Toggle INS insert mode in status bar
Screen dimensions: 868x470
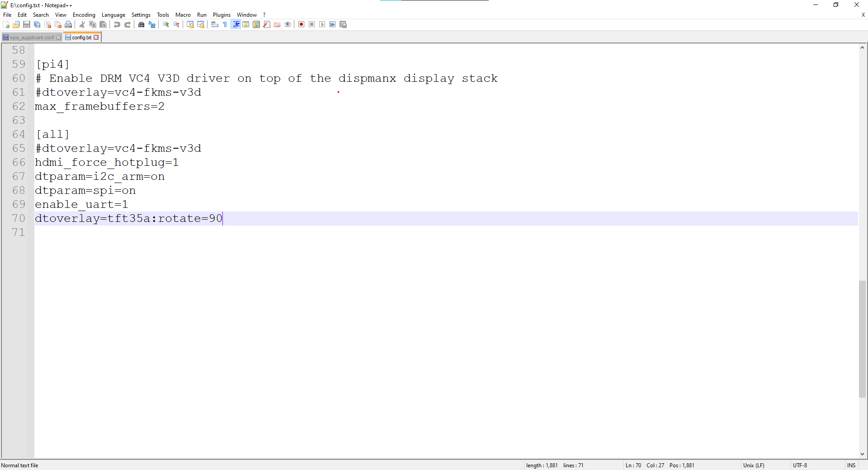tap(851, 465)
